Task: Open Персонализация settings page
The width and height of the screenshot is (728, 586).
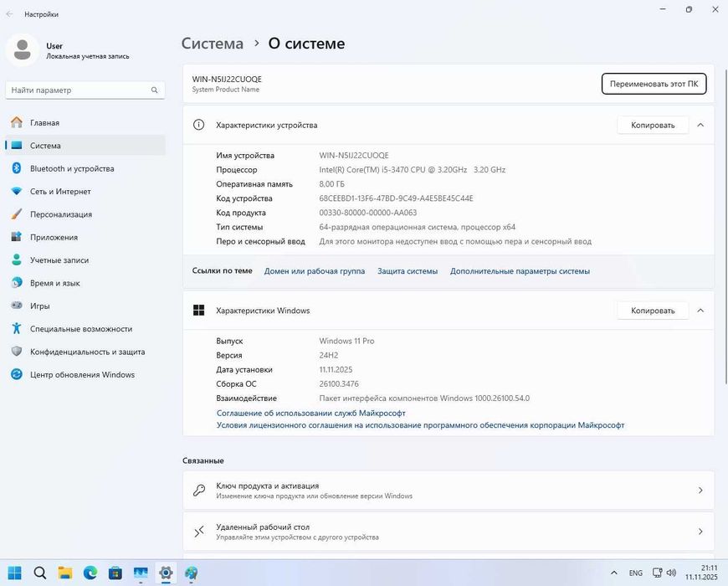Action: point(85,214)
